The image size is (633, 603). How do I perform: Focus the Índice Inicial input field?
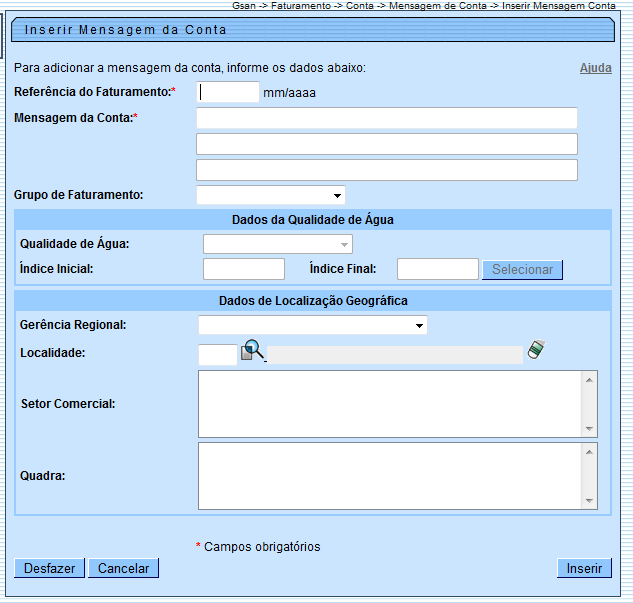point(244,269)
